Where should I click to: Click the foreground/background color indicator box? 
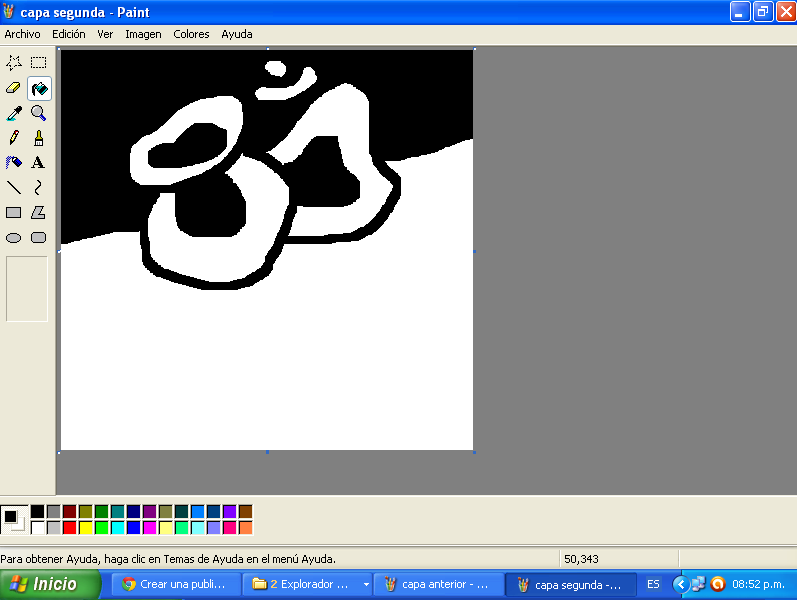pyautogui.click(x=14, y=520)
